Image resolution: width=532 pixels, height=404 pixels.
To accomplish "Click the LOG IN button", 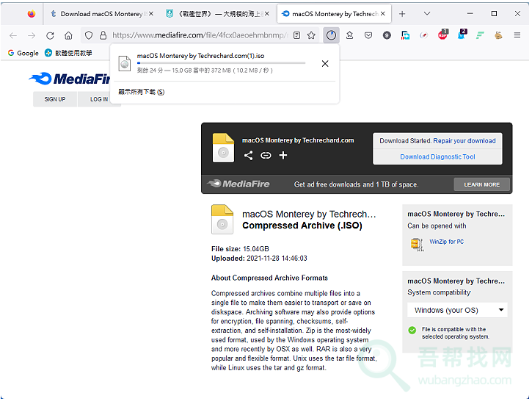I will click(99, 99).
